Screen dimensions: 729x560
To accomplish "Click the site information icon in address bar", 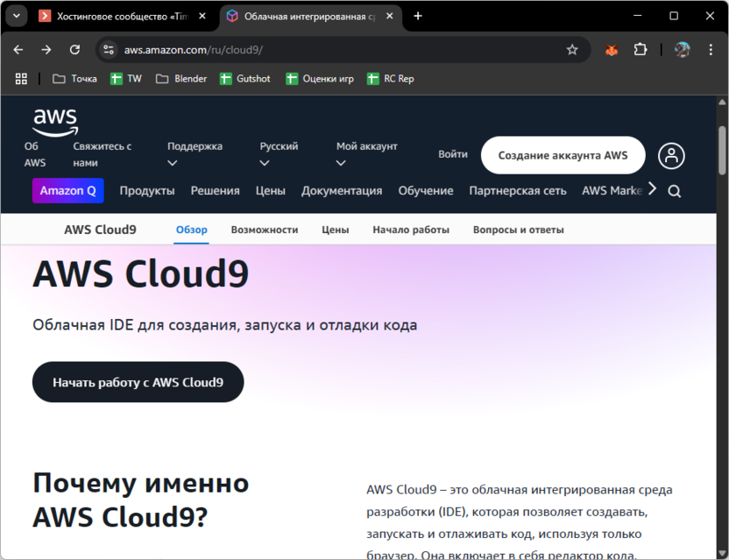I will click(x=108, y=50).
